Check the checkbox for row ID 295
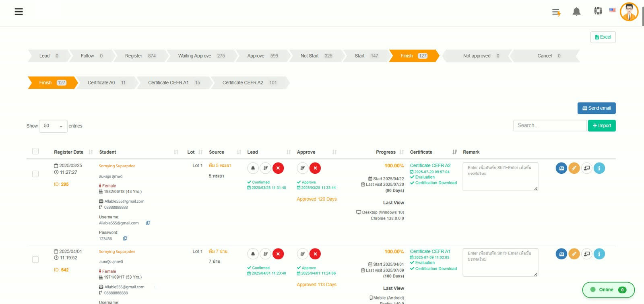 [x=35, y=174]
